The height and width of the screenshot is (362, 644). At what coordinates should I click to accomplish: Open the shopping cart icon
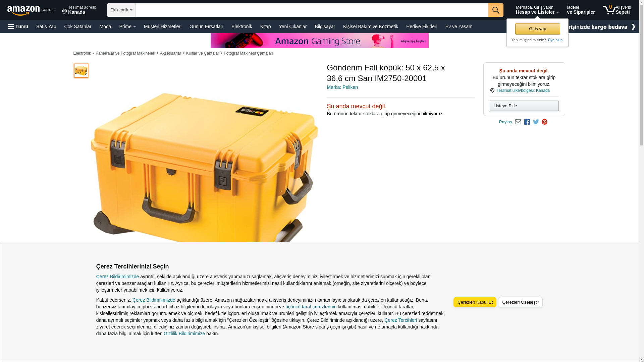616,10
